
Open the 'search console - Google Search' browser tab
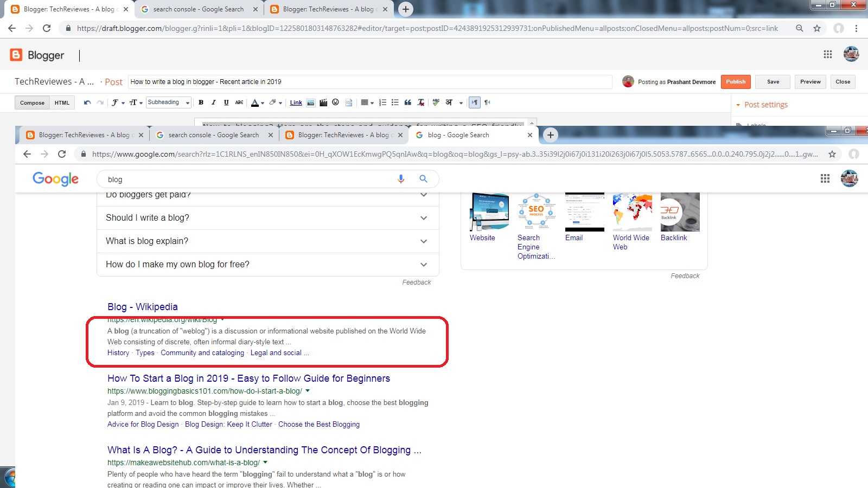tap(198, 9)
